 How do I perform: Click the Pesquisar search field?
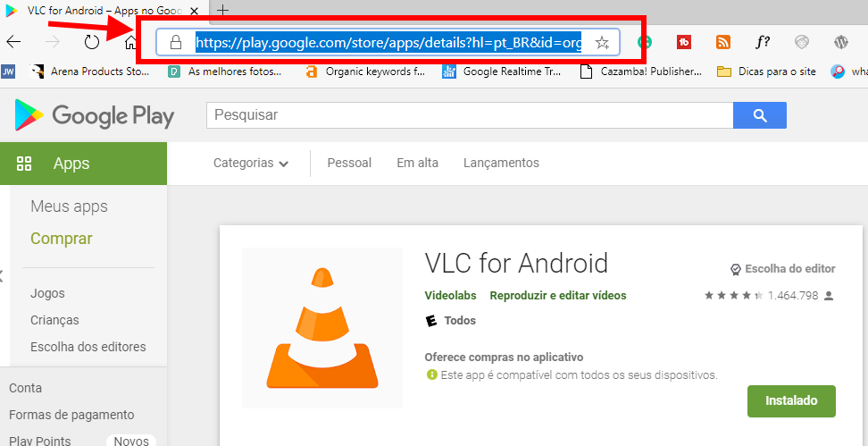[470, 115]
